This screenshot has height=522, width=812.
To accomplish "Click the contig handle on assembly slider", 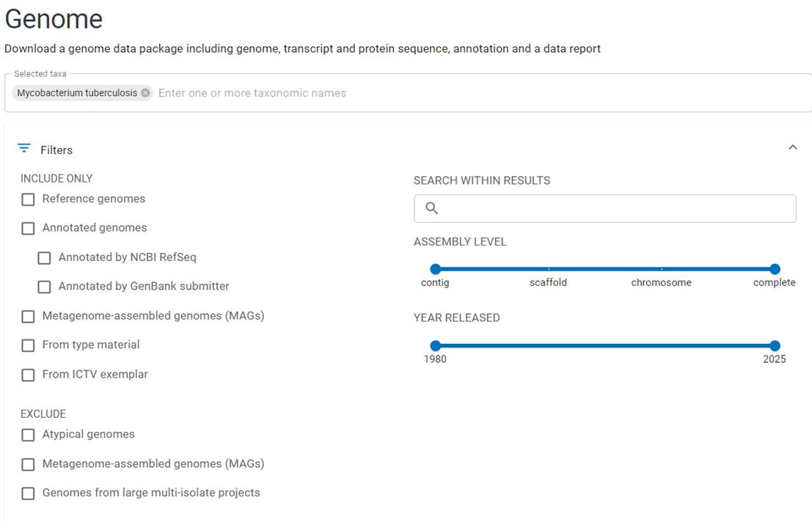I will [436, 269].
